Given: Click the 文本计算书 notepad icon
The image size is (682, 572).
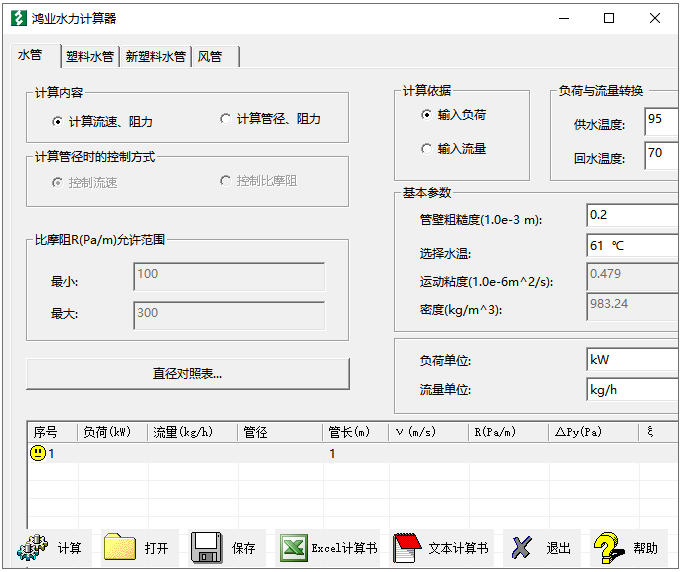Looking at the screenshot, I should point(406,547).
